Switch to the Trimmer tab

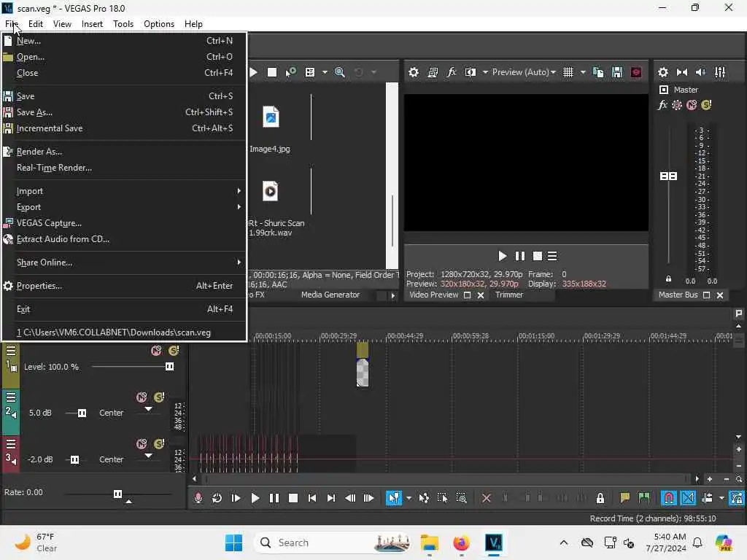click(509, 295)
